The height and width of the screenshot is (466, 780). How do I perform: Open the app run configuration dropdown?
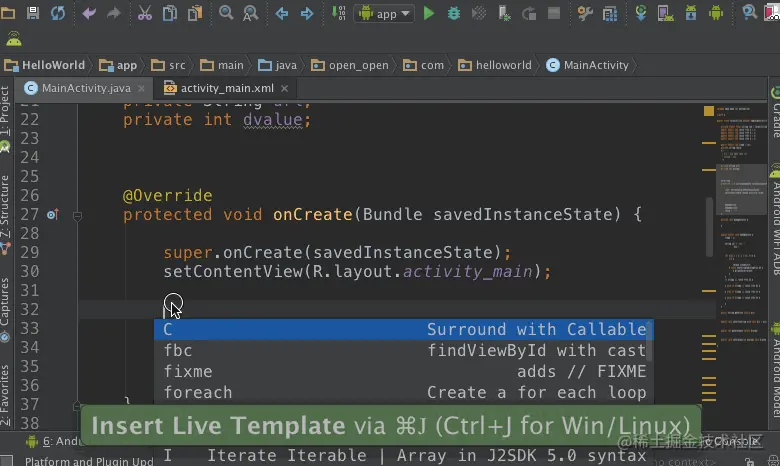384,13
